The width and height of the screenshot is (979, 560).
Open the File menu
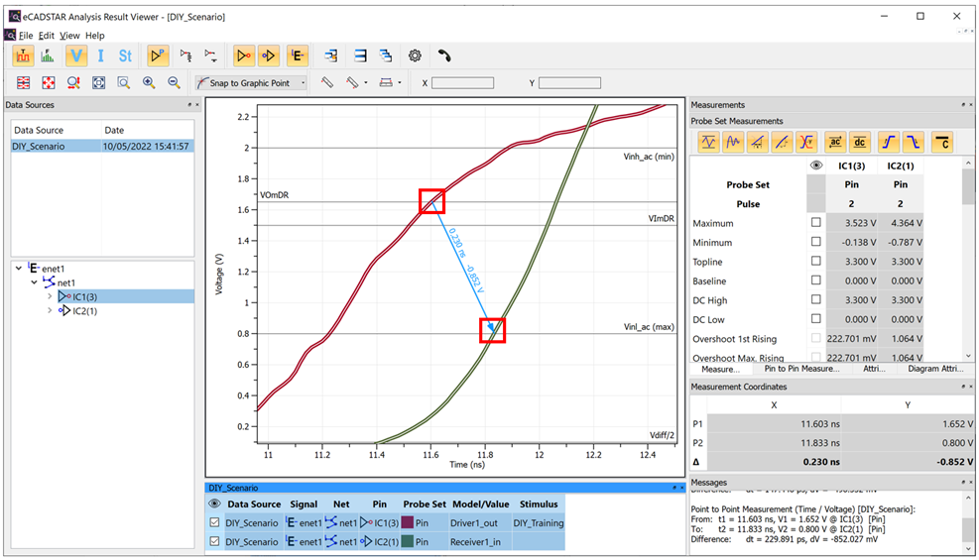[26, 36]
